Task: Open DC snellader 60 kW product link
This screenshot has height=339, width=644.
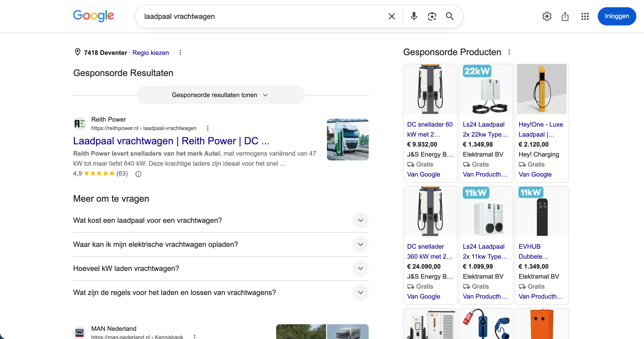Action: [430, 129]
